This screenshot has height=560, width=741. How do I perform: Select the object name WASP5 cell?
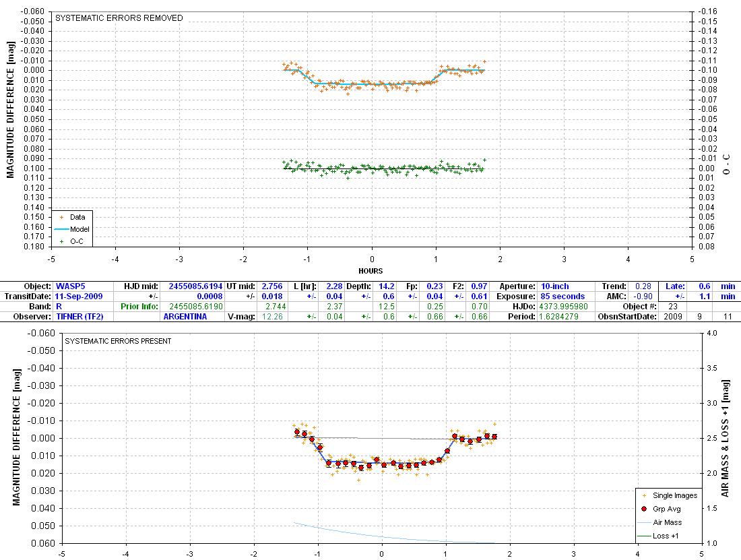point(71,286)
